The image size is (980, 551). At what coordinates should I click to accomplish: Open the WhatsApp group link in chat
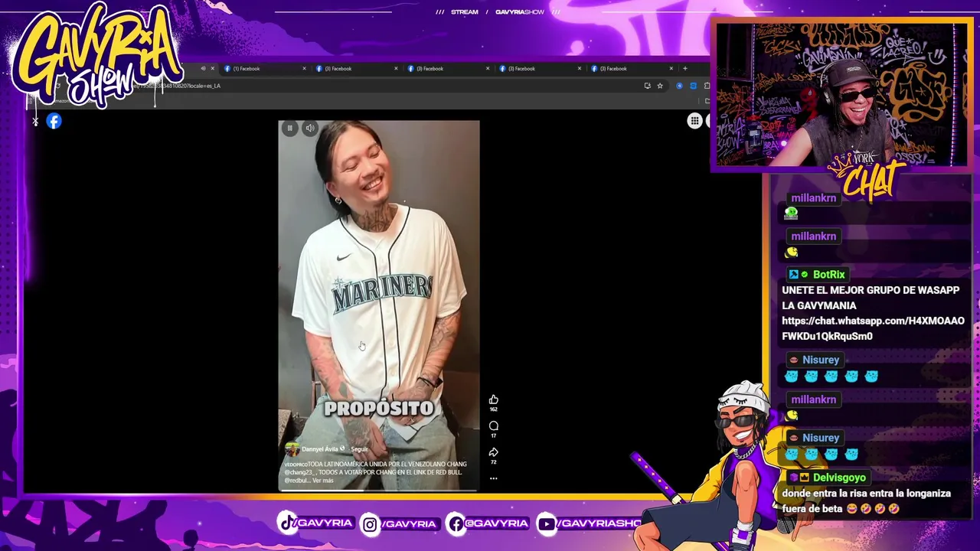coord(873,328)
